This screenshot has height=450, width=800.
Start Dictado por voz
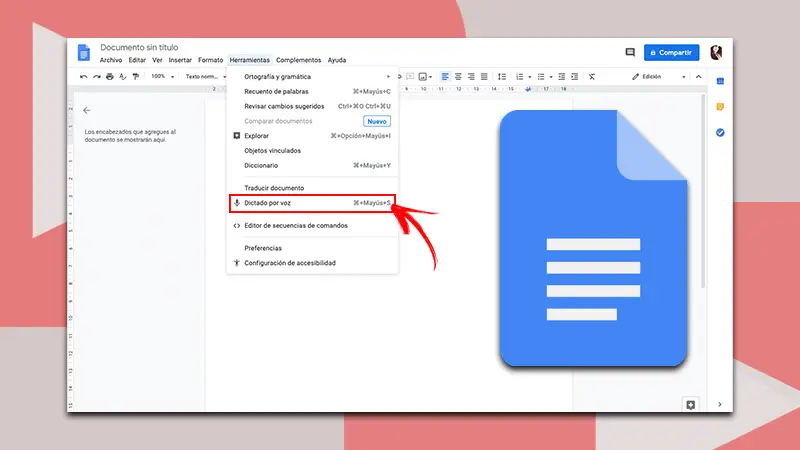click(312, 203)
